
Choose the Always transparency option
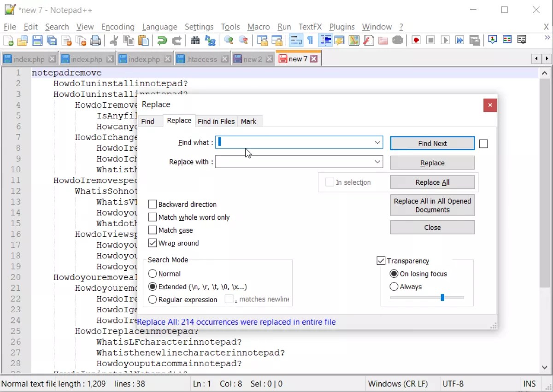point(394,287)
